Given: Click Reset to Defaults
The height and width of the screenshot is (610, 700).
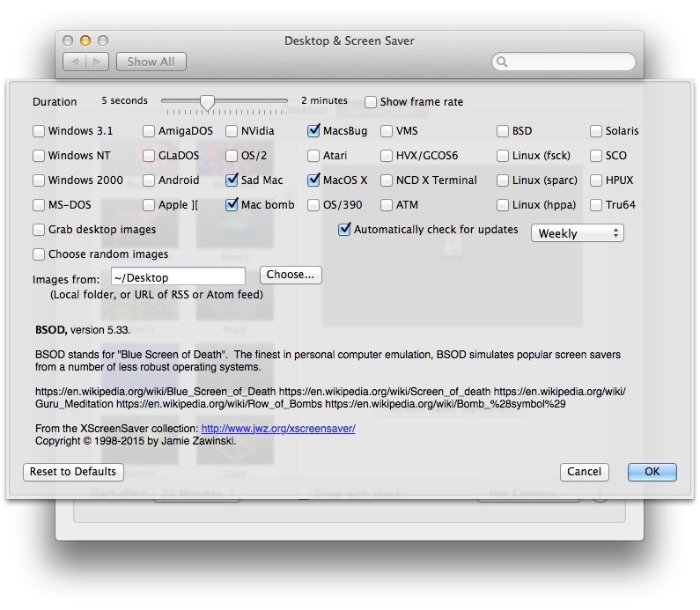Looking at the screenshot, I should click(x=73, y=472).
